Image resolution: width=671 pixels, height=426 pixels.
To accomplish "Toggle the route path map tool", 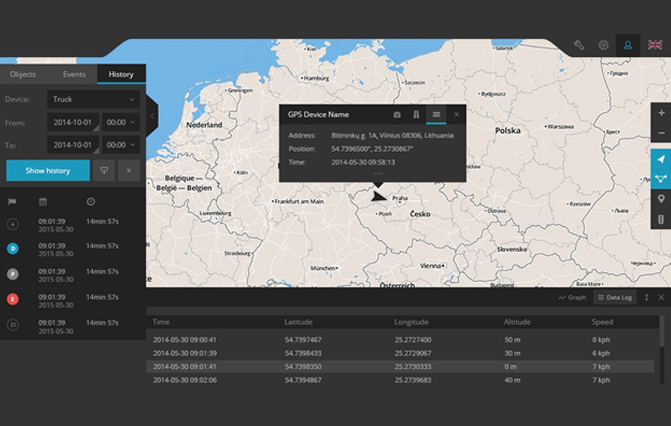I will point(661,179).
